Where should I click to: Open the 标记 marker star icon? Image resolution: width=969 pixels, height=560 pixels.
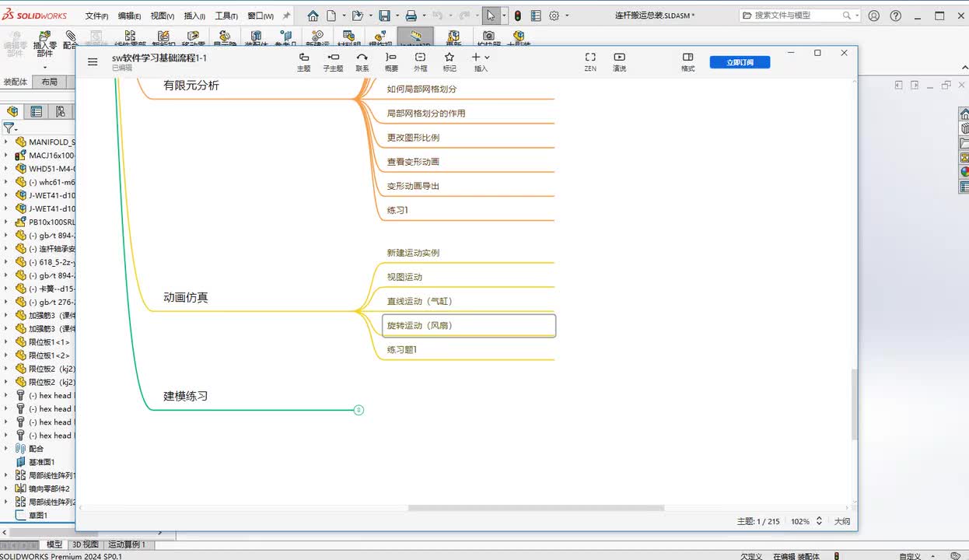tap(450, 61)
